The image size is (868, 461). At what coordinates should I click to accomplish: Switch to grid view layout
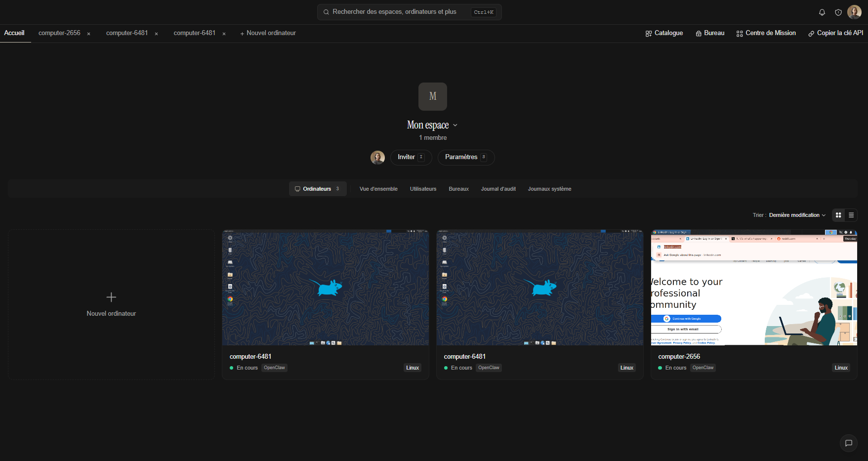point(838,215)
